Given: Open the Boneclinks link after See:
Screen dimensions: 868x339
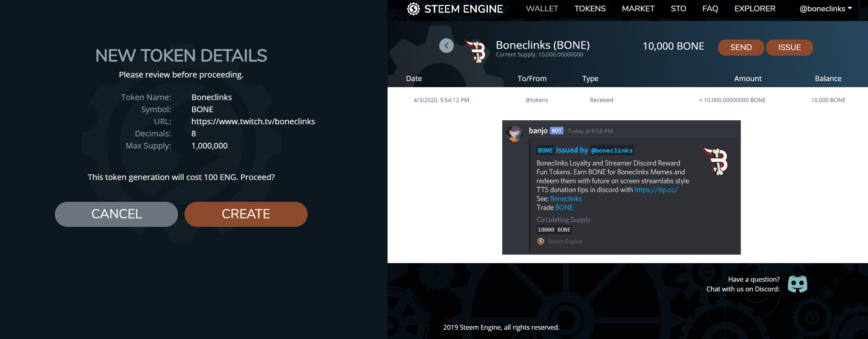Looking at the screenshot, I should point(566,199).
